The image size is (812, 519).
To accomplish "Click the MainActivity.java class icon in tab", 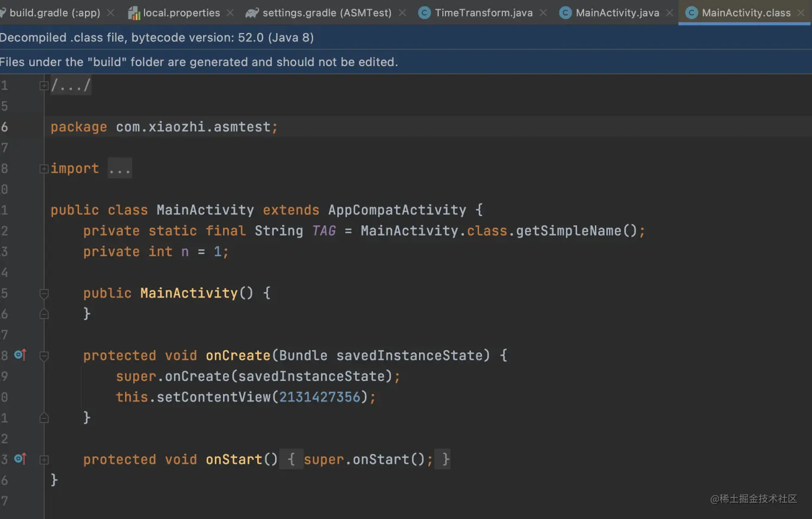I will (x=566, y=13).
